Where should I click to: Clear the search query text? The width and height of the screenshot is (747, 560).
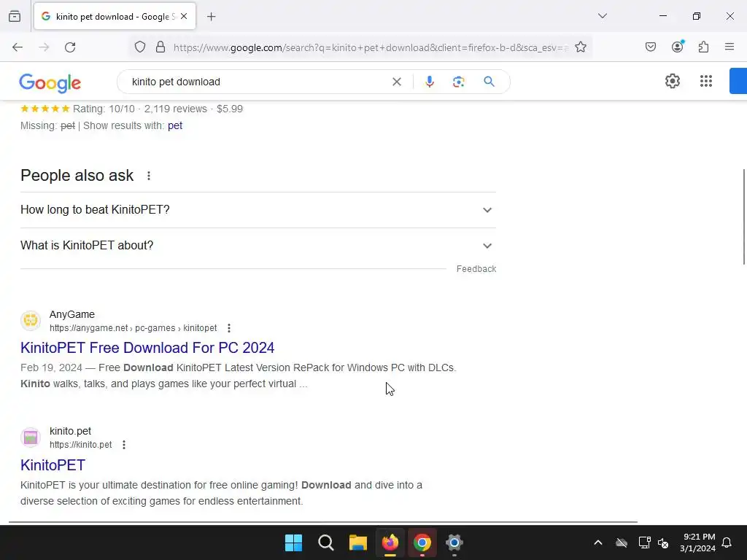(x=396, y=82)
